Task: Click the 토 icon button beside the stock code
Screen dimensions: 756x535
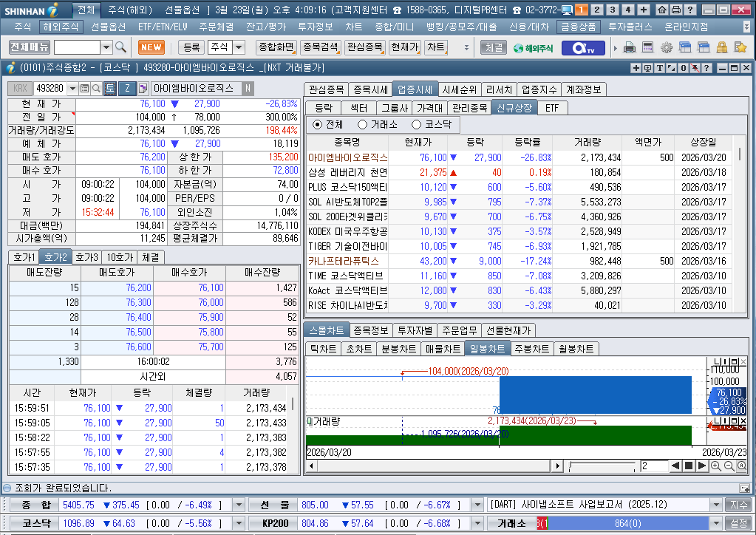Action: [x=110, y=88]
